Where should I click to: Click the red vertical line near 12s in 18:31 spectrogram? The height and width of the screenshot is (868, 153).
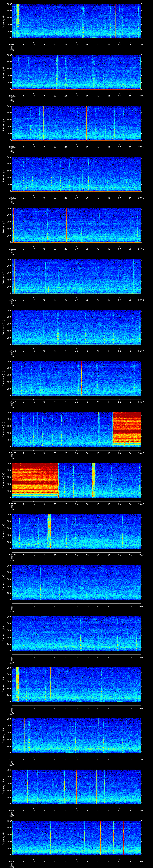click(x=37, y=786)
